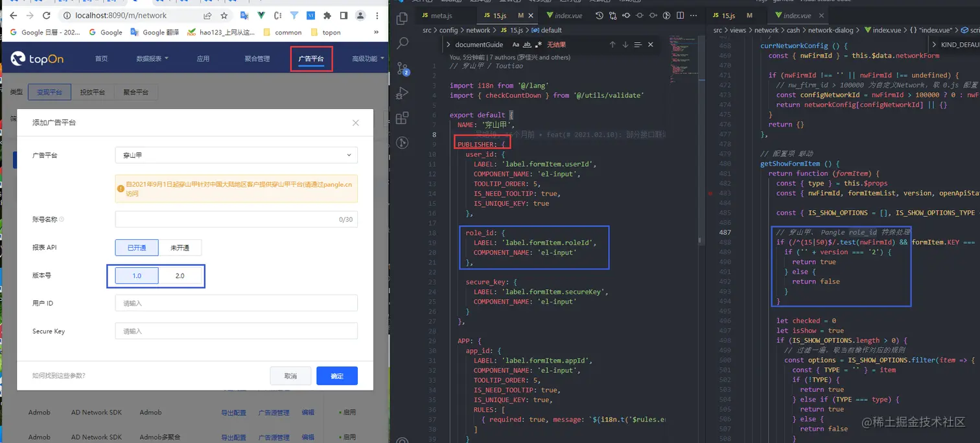Switch to 15.js tab in left editor group

pyautogui.click(x=507, y=15)
